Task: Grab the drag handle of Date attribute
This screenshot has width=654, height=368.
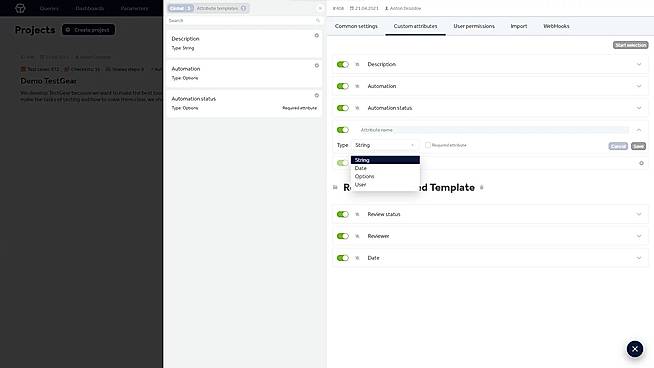Action: tap(357, 258)
